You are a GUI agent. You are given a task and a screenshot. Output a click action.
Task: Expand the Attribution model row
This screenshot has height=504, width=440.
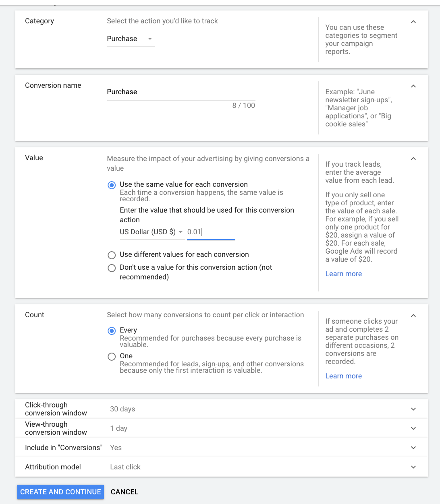[413, 467]
